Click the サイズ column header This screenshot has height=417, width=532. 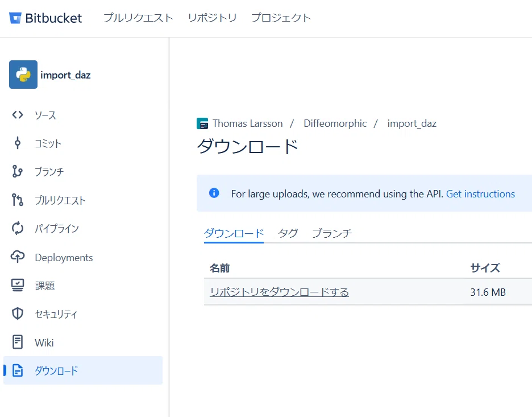coord(485,268)
